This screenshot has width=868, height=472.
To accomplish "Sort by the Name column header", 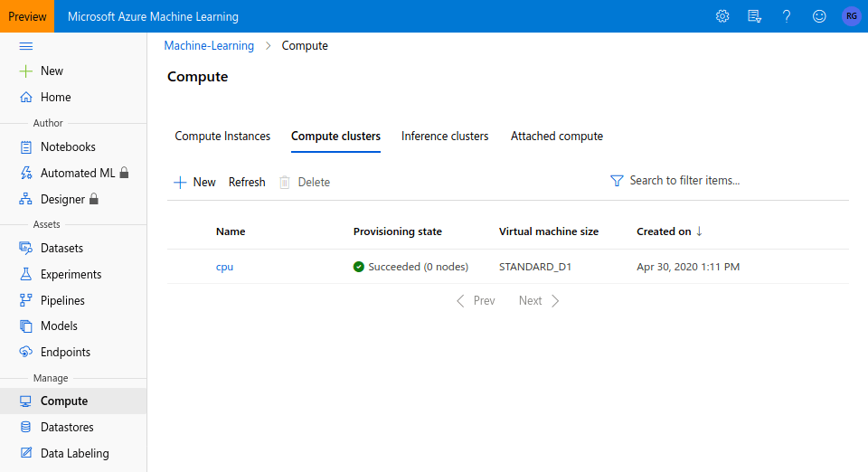I will pos(231,231).
